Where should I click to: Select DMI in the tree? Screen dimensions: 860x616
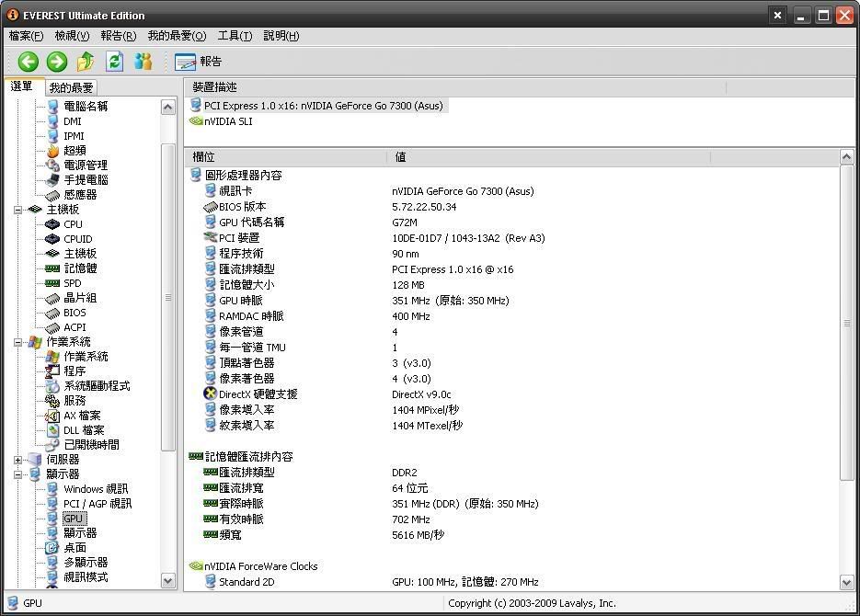click(x=73, y=121)
